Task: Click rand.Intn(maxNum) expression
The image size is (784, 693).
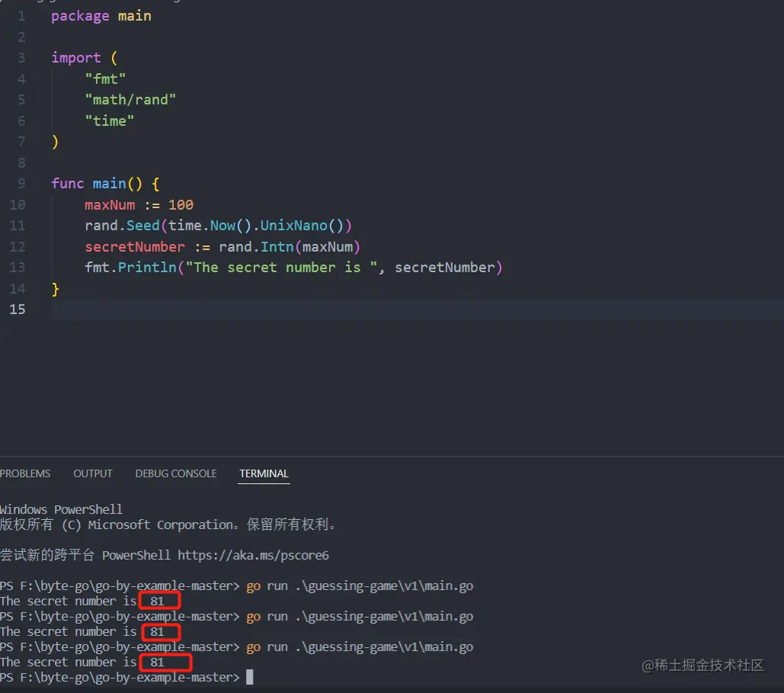Action: coord(289,247)
